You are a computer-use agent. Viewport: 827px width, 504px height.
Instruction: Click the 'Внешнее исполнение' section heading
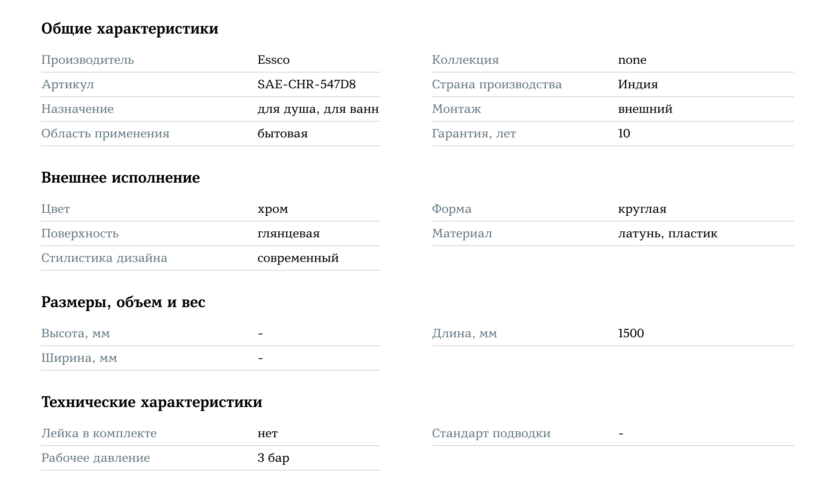coord(120,178)
